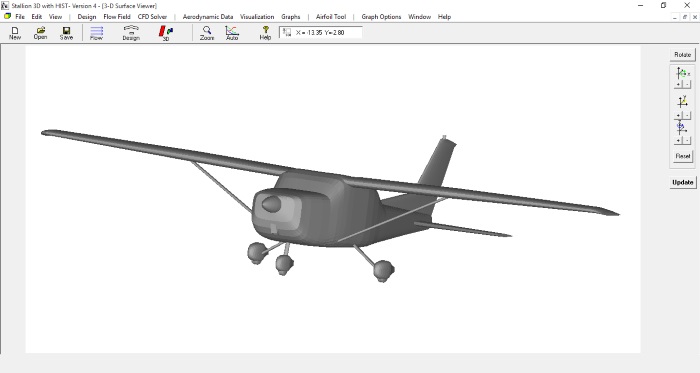The image size is (700, 373).
Task: Click the document icon left of File menu
Action: (7, 17)
